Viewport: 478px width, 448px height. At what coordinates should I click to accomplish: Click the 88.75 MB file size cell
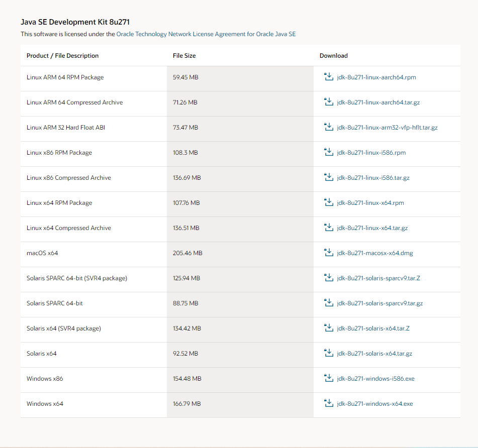click(x=240, y=305)
